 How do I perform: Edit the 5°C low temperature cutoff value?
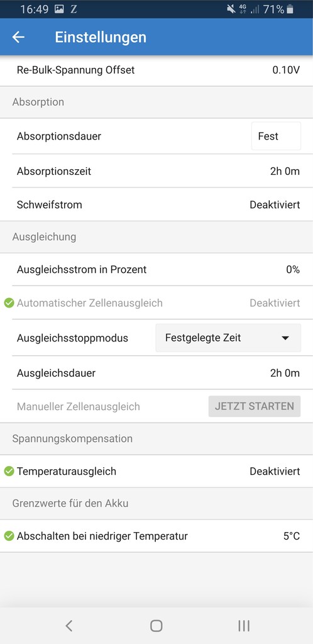coord(292,536)
